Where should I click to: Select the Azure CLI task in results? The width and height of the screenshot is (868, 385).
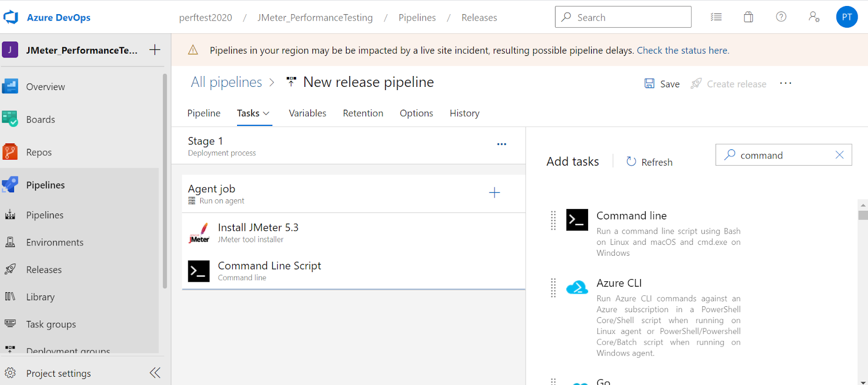653,317
